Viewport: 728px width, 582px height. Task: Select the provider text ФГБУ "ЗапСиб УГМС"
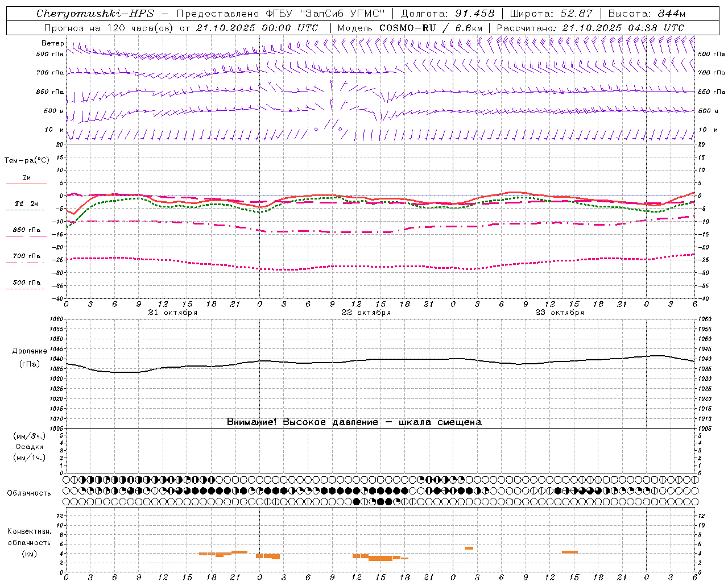[x=324, y=14]
